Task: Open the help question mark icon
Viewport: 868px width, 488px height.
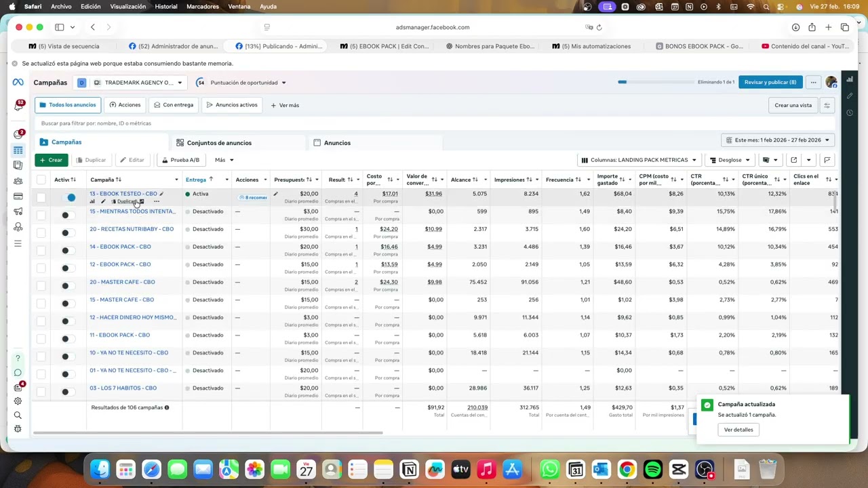Action: click(x=18, y=358)
